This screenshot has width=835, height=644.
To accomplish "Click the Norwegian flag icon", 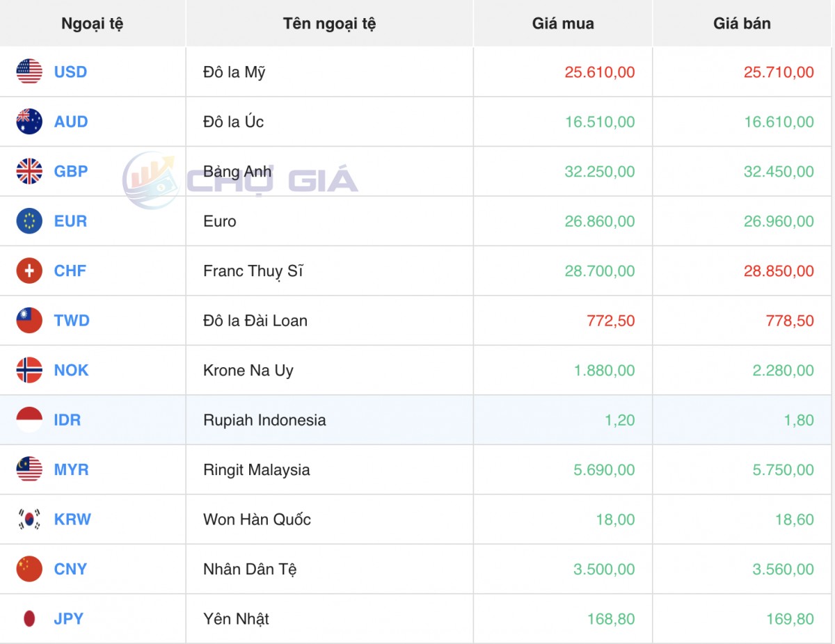I will click(29, 370).
